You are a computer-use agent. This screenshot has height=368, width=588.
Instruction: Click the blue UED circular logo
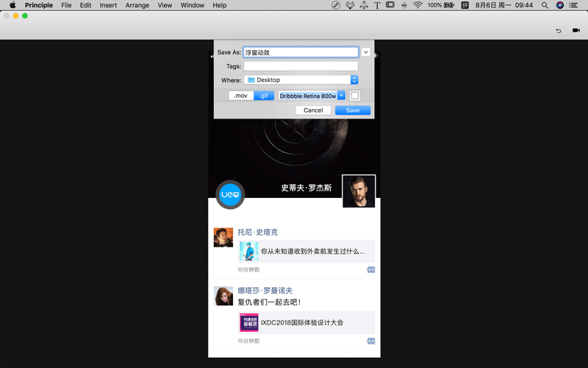point(230,194)
